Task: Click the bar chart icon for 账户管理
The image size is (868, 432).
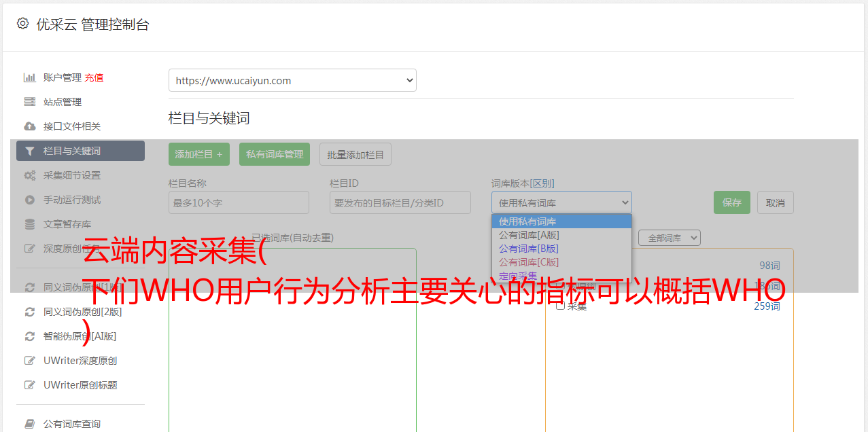Action: pyautogui.click(x=30, y=77)
